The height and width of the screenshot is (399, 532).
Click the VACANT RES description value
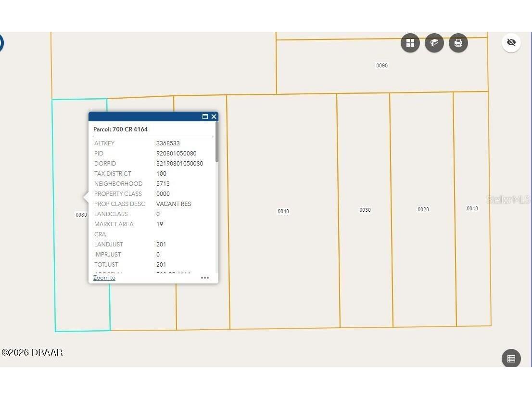tap(173, 204)
